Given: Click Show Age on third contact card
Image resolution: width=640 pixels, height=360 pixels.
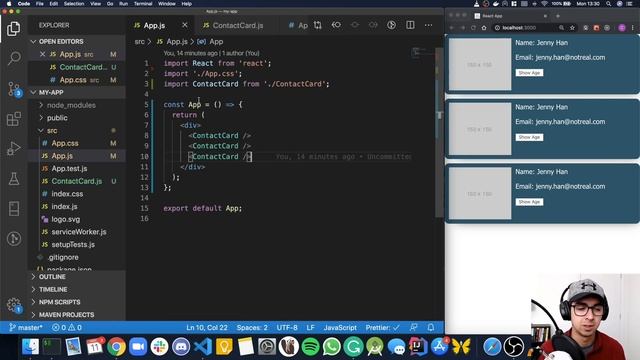Looking at the screenshot, I should [529, 202].
